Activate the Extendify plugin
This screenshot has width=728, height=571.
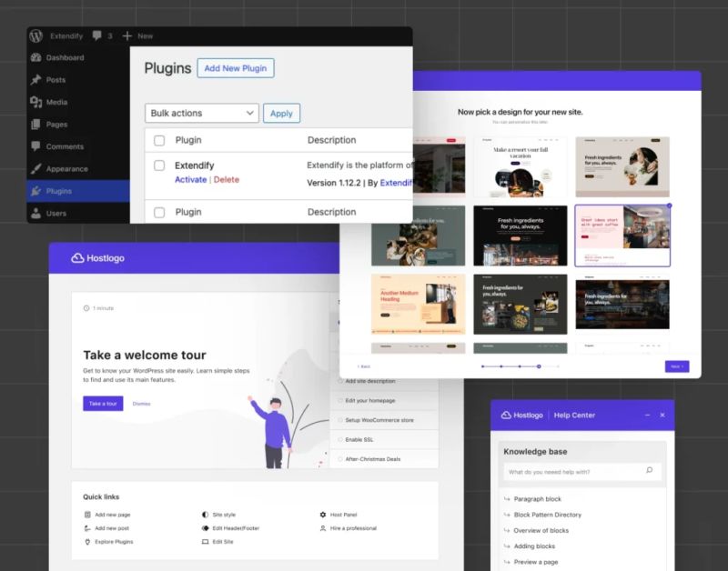point(190,179)
